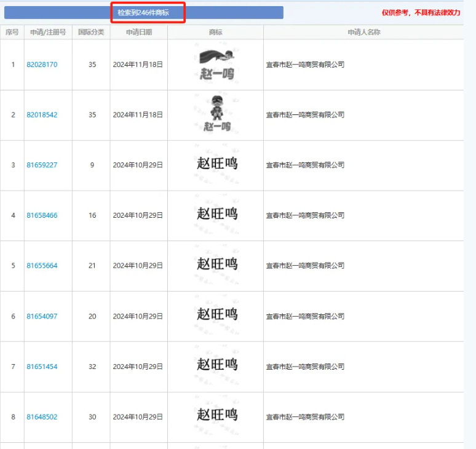Select applicant name in row 7
The height and width of the screenshot is (449, 476).
coord(305,367)
